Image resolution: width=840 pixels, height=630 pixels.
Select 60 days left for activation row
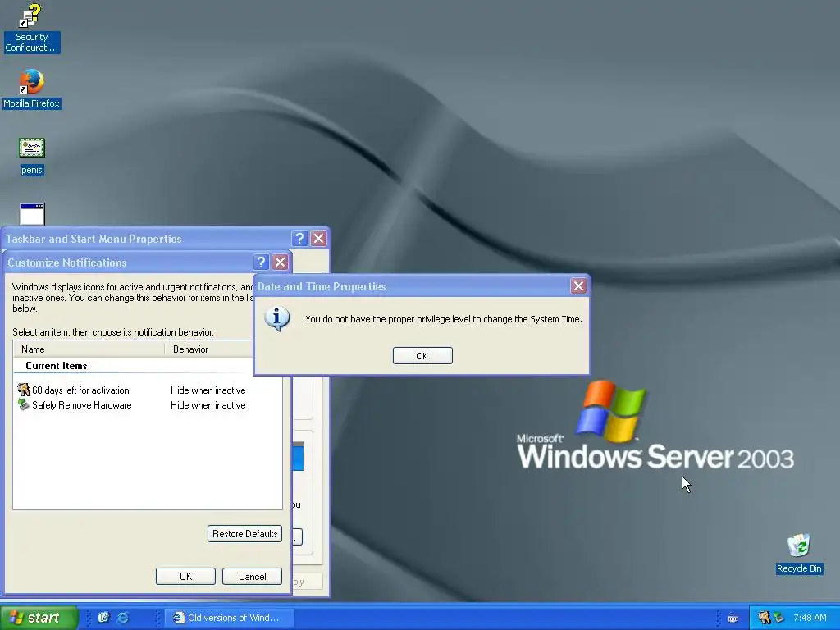click(148, 390)
